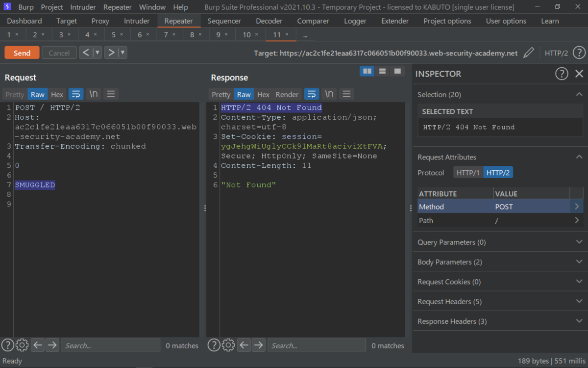The image size is (588, 368).
Task: Collapse the Selection section
Action: (x=579, y=94)
